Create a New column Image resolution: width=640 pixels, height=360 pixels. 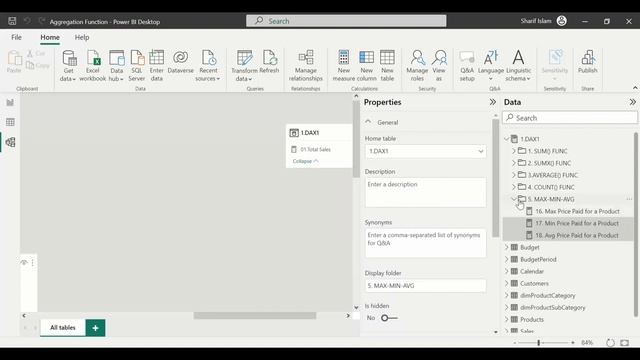click(367, 66)
